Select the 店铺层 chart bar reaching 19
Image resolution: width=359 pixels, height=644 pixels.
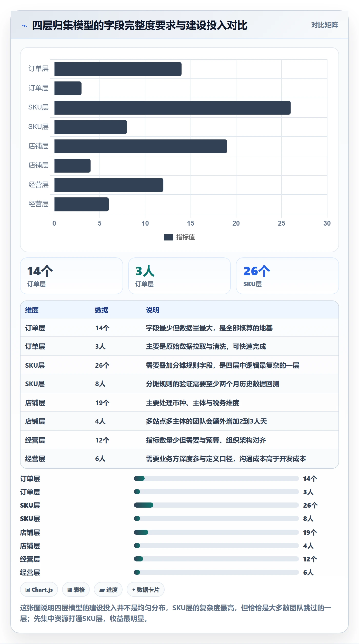[x=141, y=146]
